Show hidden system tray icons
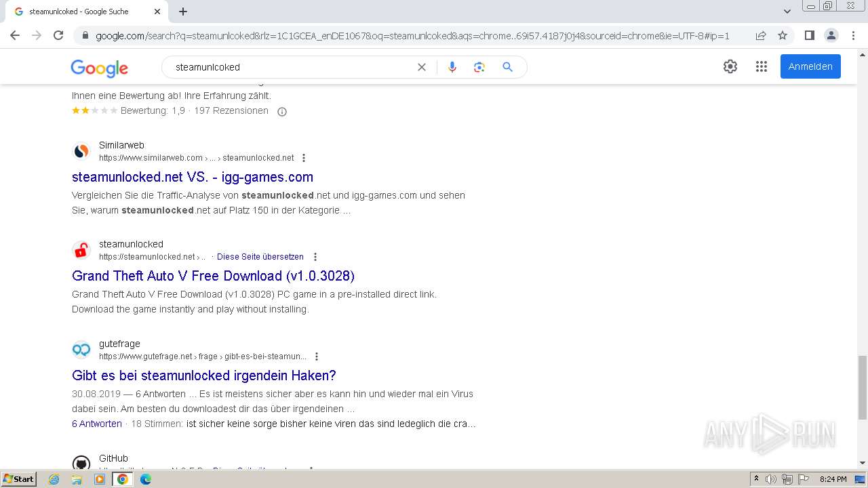The width and height of the screenshot is (868, 488). pyautogui.click(x=756, y=479)
